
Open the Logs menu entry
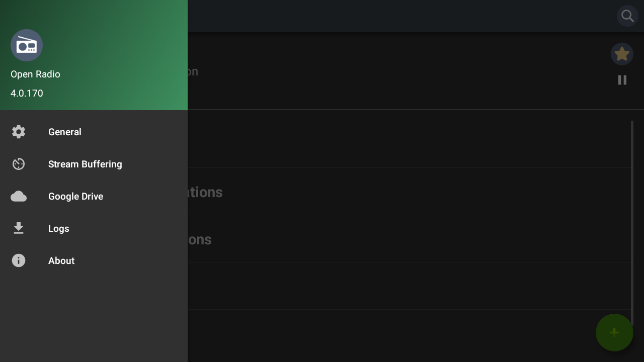click(59, 228)
